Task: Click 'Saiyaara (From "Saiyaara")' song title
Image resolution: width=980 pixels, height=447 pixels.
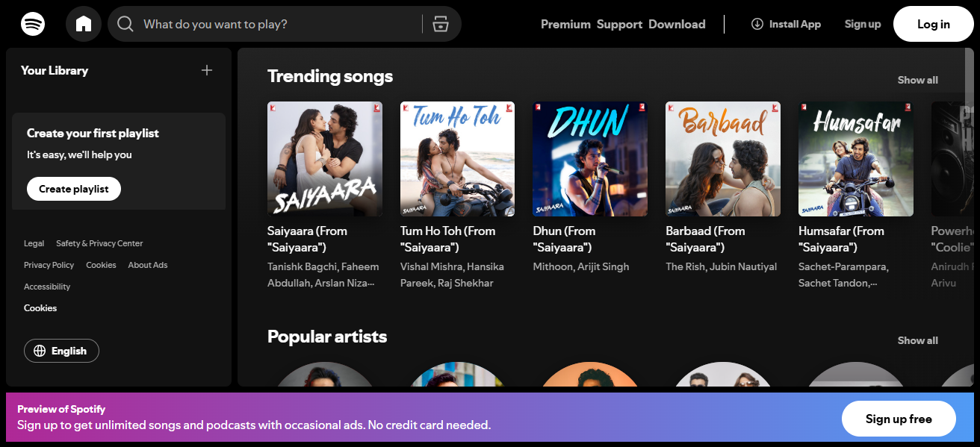Action: click(307, 239)
